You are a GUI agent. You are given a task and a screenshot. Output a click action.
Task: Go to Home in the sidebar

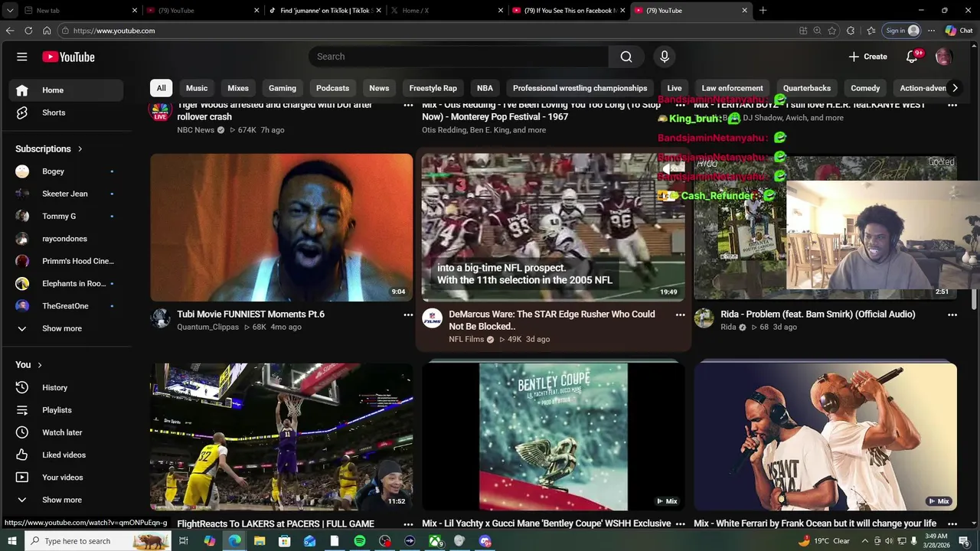[66, 90]
